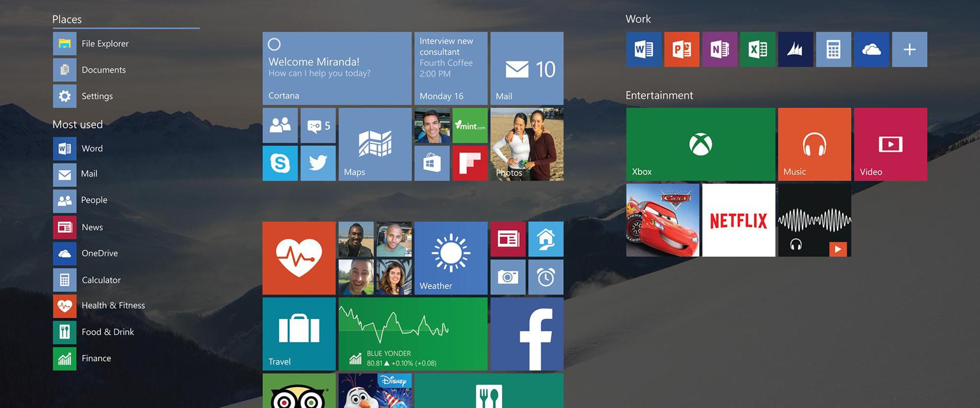Open the TripAdvisor owl tile
The image size is (980, 408).
[299, 391]
